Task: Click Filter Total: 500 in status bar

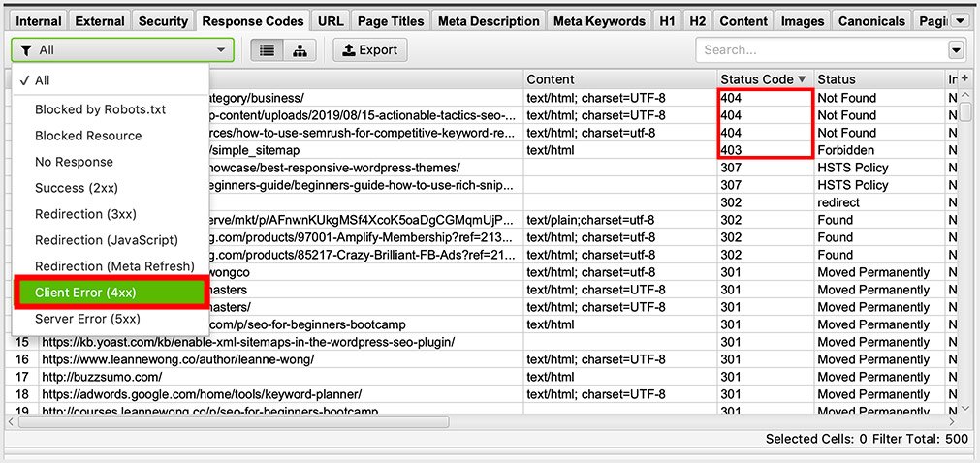Action: 920,439
